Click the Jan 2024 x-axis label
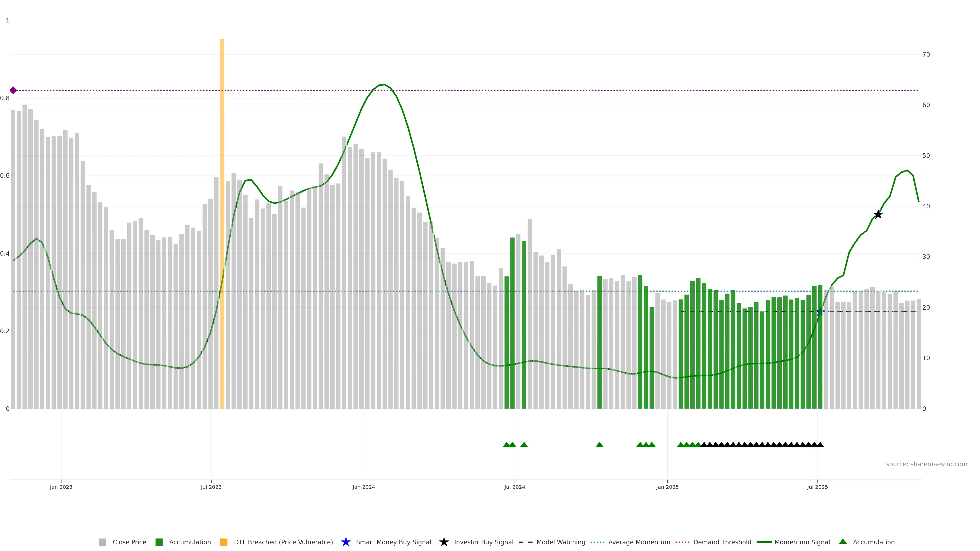The image size is (980, 551). pos(363,487)
